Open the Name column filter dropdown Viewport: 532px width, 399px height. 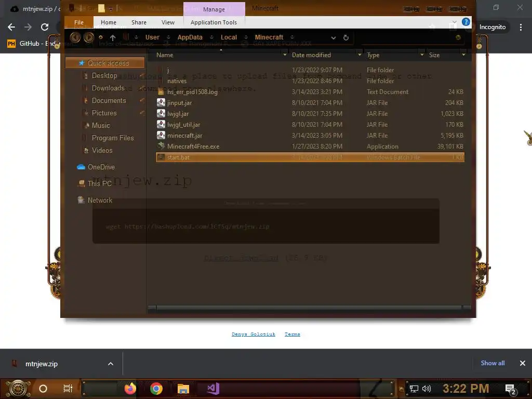point(285,55)
